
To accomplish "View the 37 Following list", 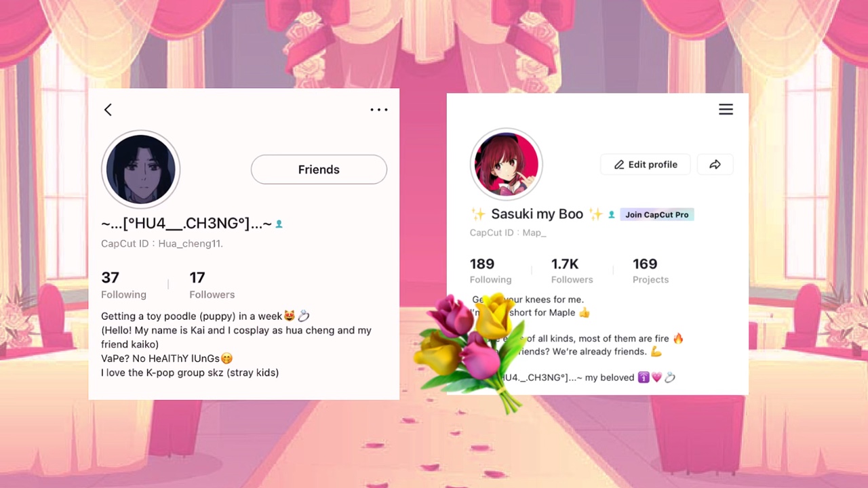I will (123, 285).
